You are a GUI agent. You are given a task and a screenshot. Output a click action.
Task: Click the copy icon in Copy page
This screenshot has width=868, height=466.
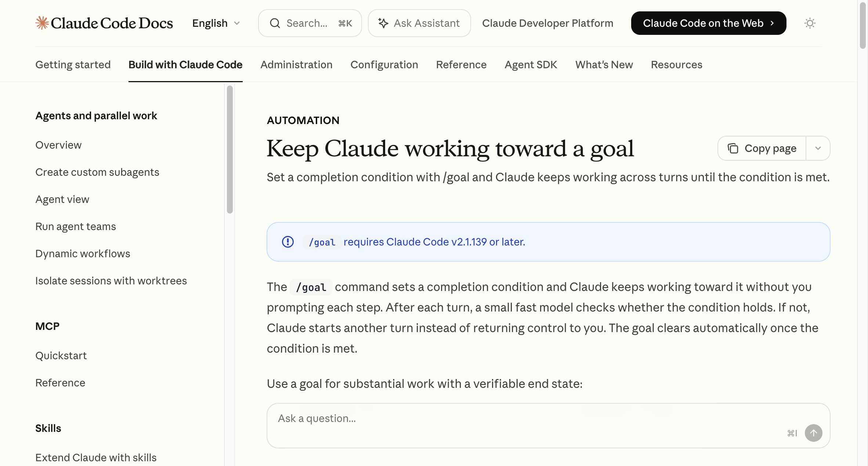[x=733, y=148]
